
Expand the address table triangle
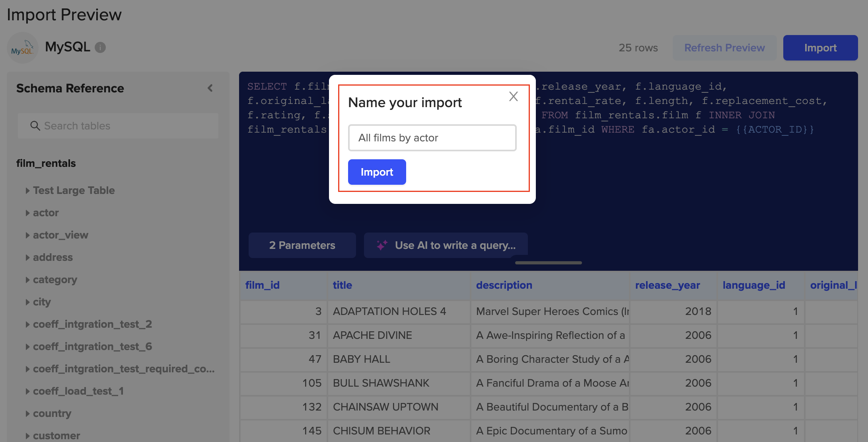tap(27, 258)
